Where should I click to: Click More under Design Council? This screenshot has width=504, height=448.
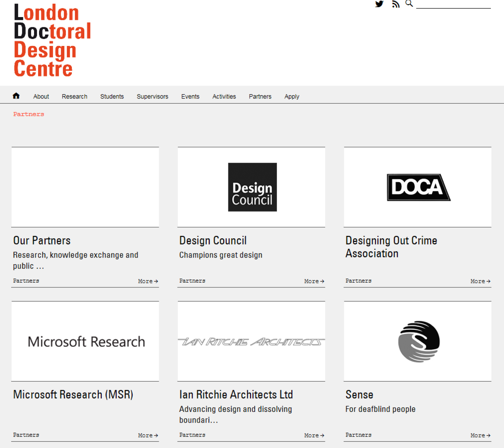pos(314,281)
